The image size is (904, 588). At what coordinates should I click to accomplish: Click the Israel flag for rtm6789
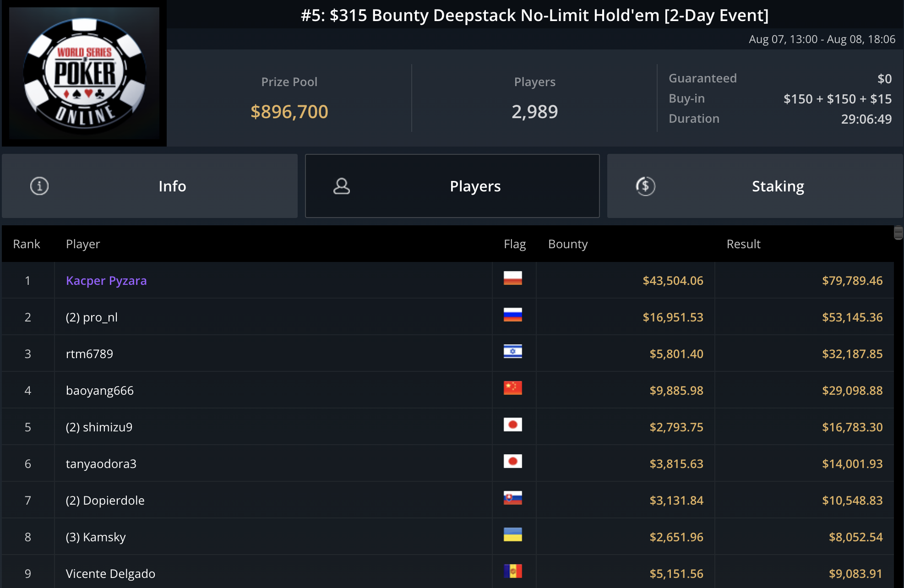pos(512,351)
